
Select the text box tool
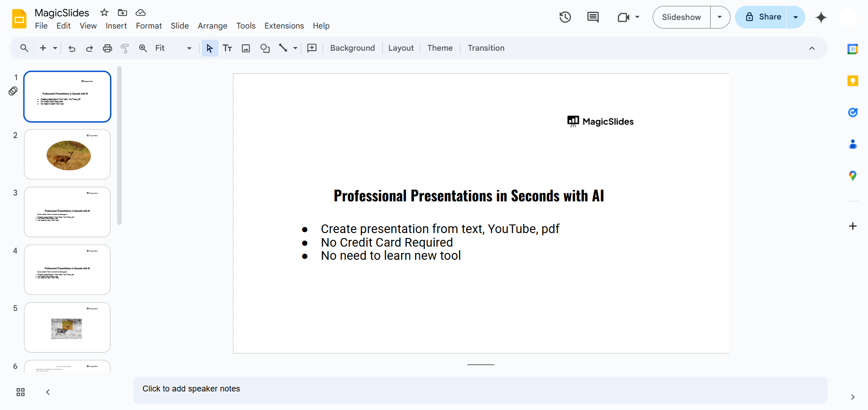[228, 48]
